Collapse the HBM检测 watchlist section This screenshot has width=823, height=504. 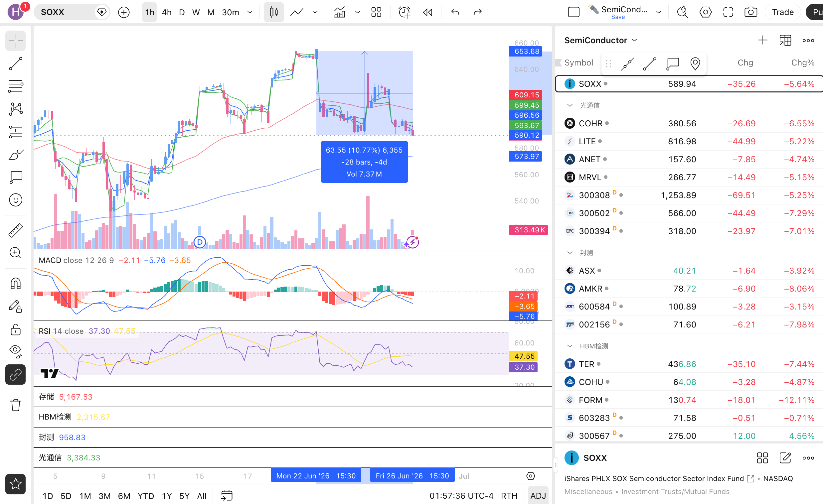point(570,346)
